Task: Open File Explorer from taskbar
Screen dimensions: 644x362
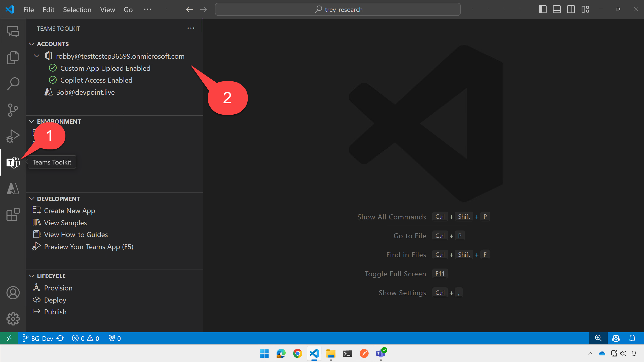Action: point(331,353)
